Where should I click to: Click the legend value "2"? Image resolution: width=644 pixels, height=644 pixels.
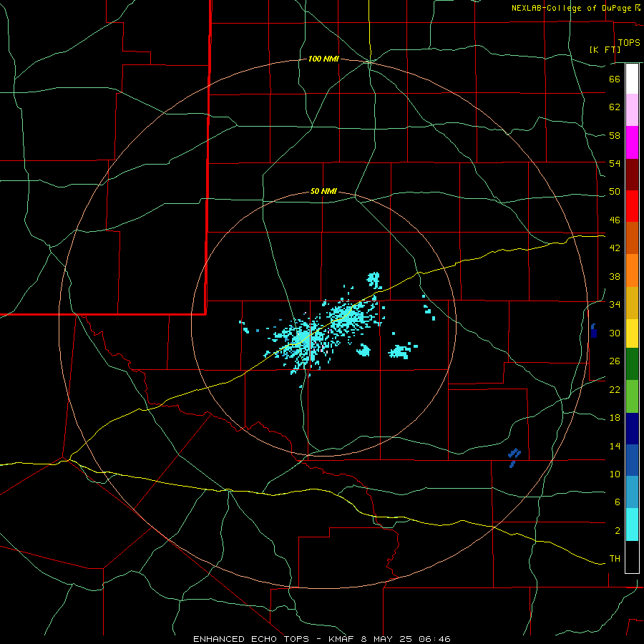[x=617, y=531]
